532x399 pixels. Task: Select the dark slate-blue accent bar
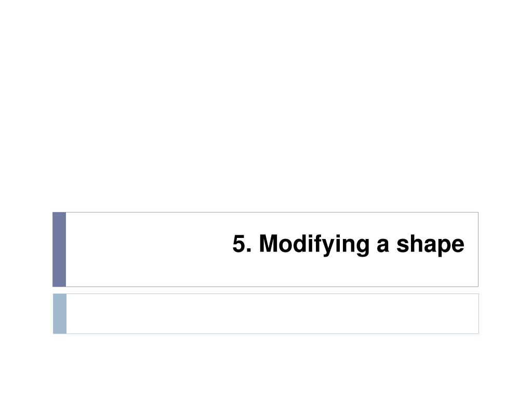point(59,249)
